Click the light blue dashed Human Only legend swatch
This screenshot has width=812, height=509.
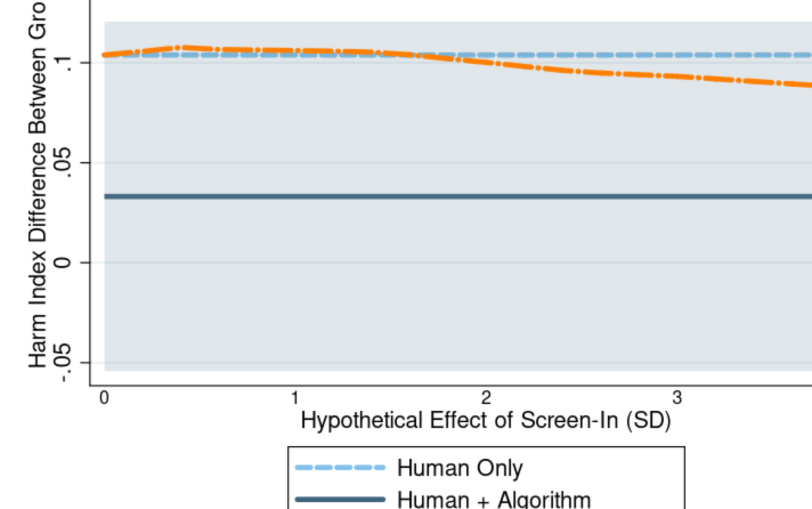(340, 467)
